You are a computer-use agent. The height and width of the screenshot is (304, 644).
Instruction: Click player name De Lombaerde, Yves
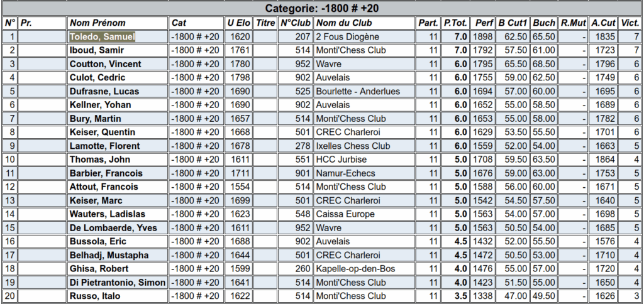click(x=113, y=228)
